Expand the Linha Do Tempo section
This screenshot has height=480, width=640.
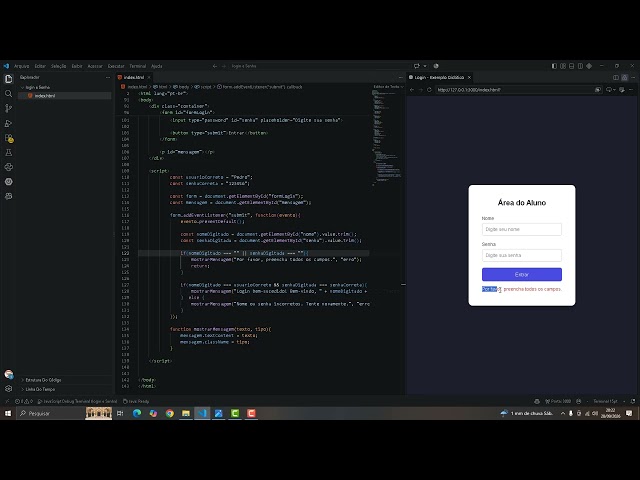[38, 389]
